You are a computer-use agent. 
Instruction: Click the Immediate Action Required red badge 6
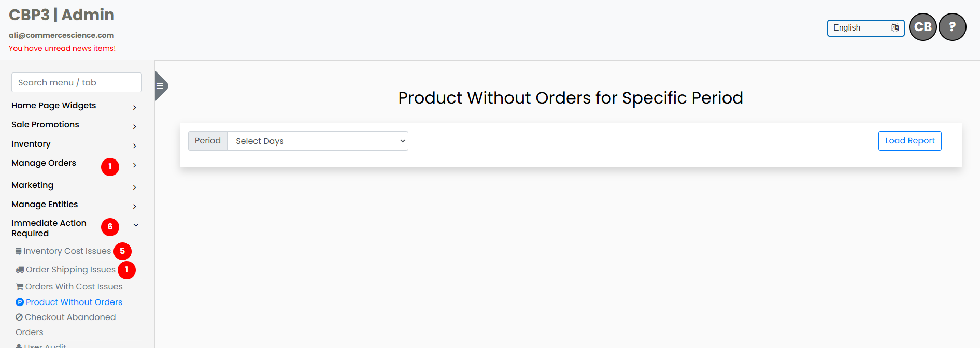(x=110, y=227)
